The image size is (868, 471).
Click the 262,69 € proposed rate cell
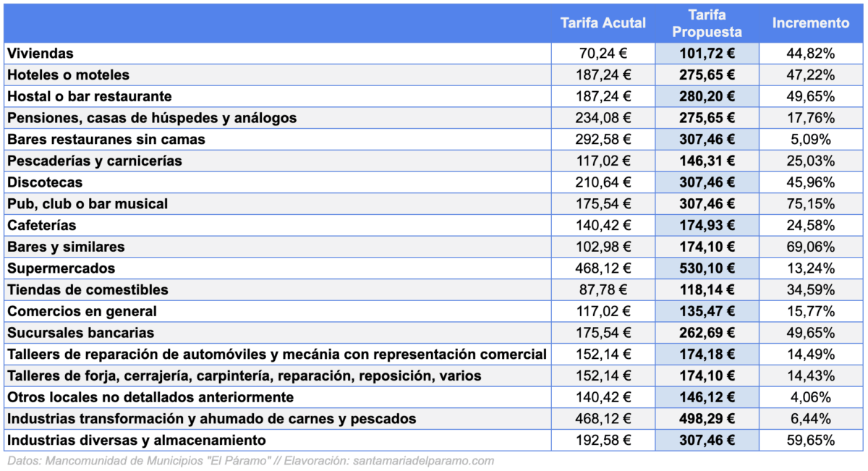(707, 333)
